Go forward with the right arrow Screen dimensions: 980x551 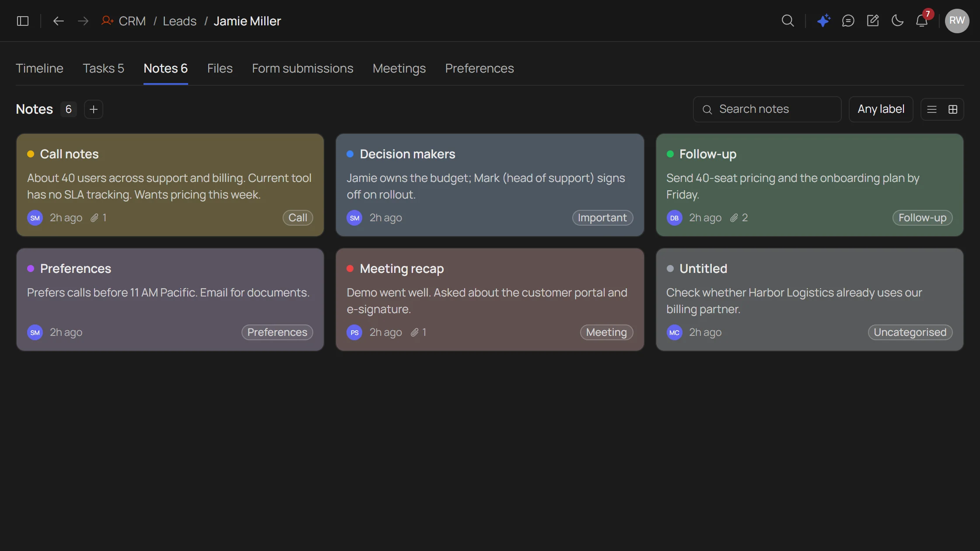(x=83, y=21)
